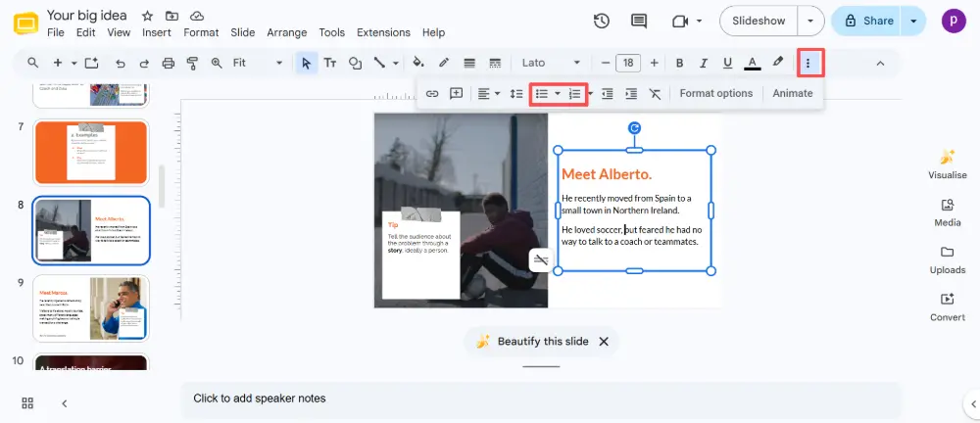Click the Decrease indent icon
This screenshot has height=423, width=980.
point(607,93)
